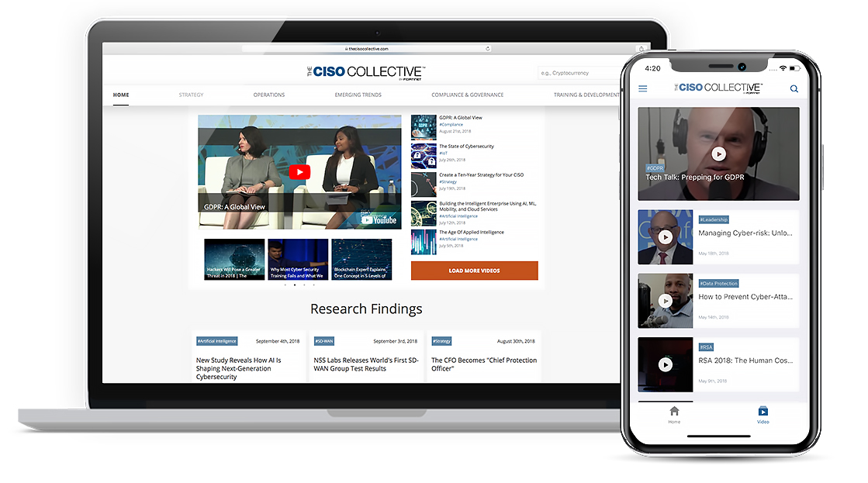Tap the search magnifier on phone app
This screenshot has width=868, height=483.
(794, 88)
